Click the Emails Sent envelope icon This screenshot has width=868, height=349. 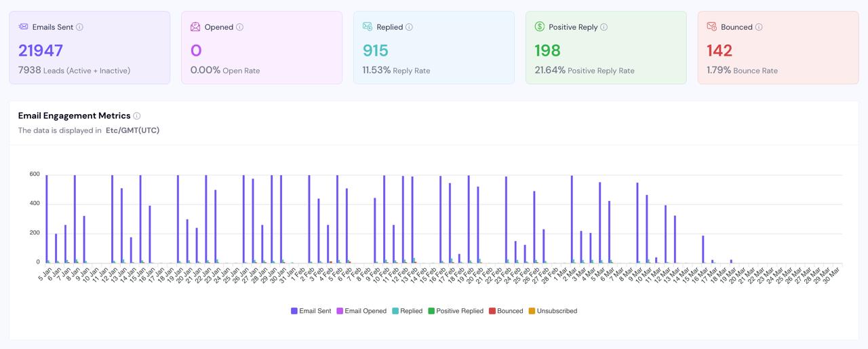(24, 27)
